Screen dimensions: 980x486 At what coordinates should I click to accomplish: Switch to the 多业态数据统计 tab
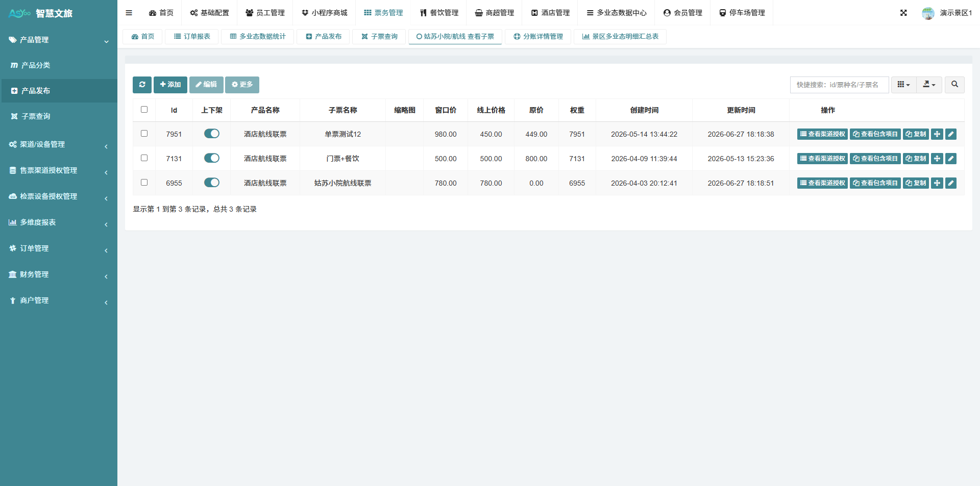(x=258, y=37)
